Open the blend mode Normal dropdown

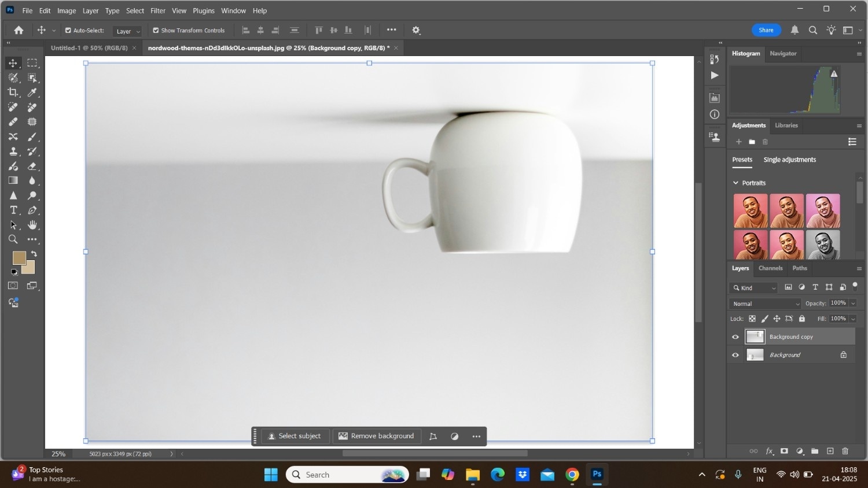coord(766,304)
